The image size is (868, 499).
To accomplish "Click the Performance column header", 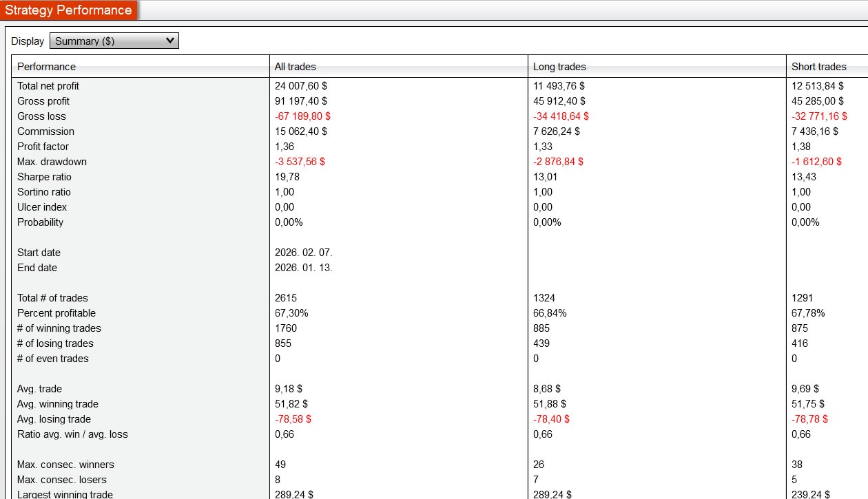I will pos(47,67).
